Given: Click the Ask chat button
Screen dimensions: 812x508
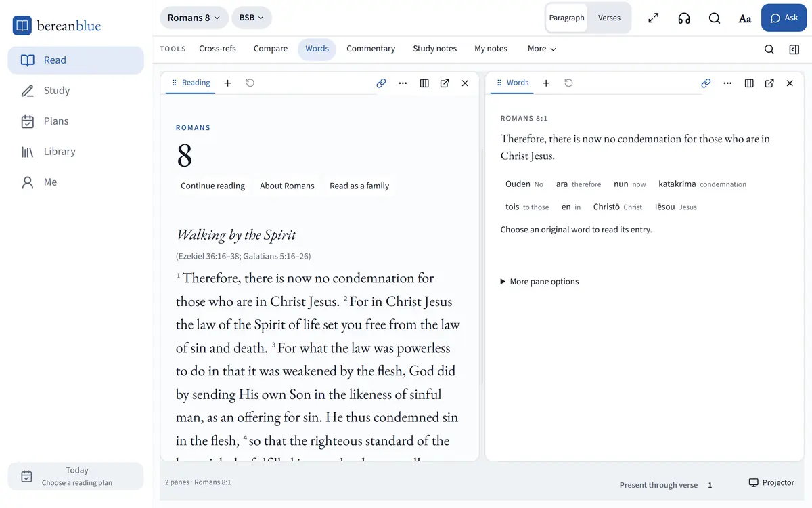Looking at the screenshot, I should (x=784, y=18).
